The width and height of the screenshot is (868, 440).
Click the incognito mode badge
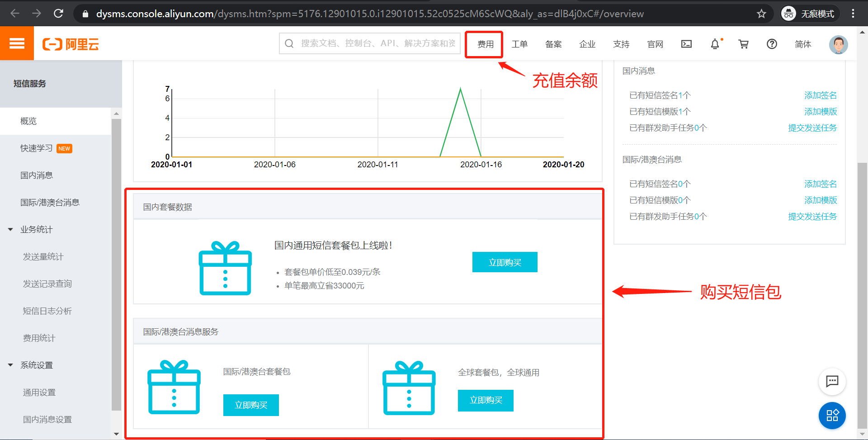809,14
